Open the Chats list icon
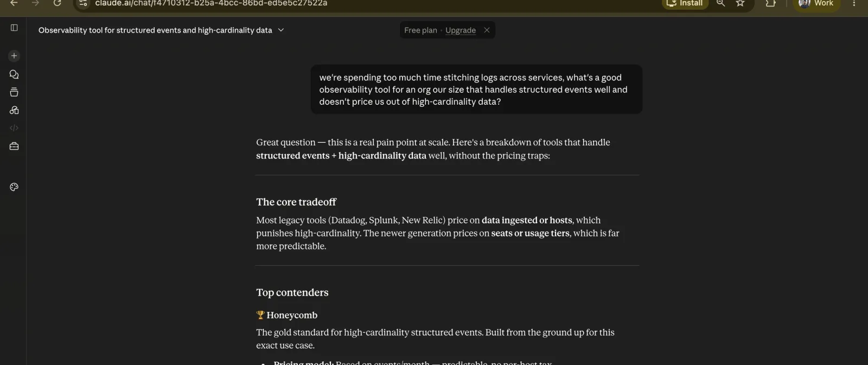The height and width of the screenshot is (365, 868). 14,74
